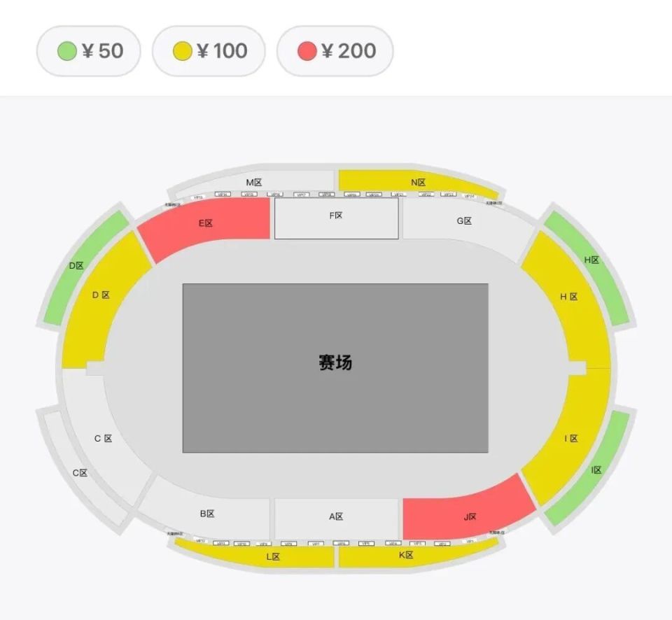672x620 pixels.
Task: Click the gray B区 section
Action: tap(207, 514)
